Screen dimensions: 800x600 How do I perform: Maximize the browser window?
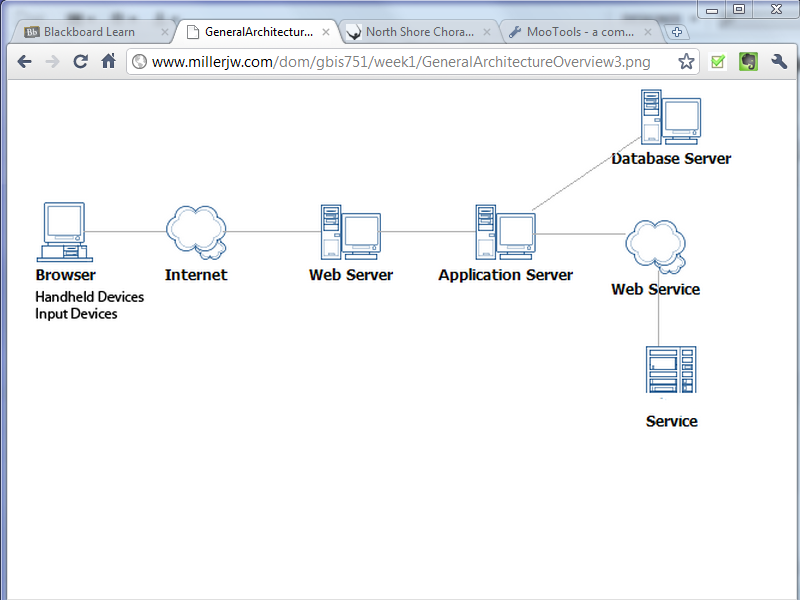[740, 9]
